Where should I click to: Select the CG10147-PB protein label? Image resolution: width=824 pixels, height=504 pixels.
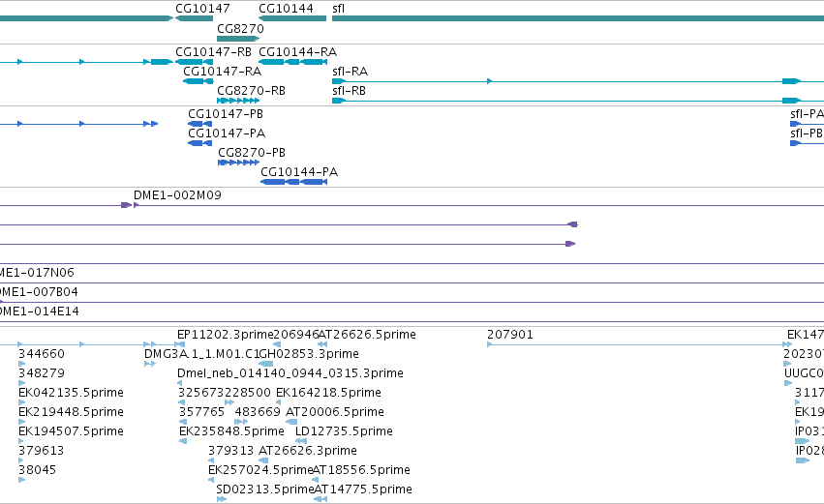click(226, 114)
